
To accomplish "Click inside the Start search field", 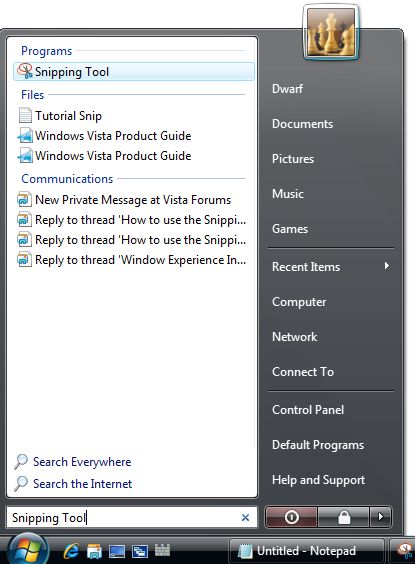I will point(122,518).
